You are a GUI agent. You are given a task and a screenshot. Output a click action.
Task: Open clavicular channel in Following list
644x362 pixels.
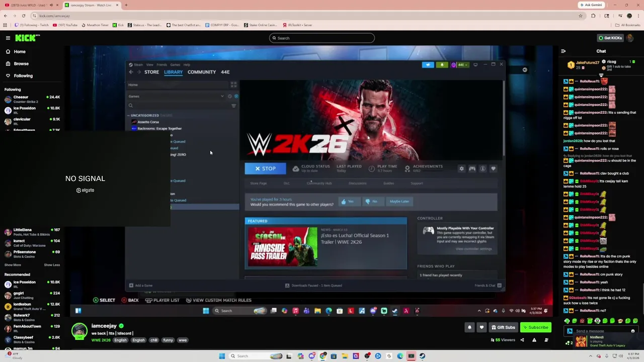coord(31,121)
